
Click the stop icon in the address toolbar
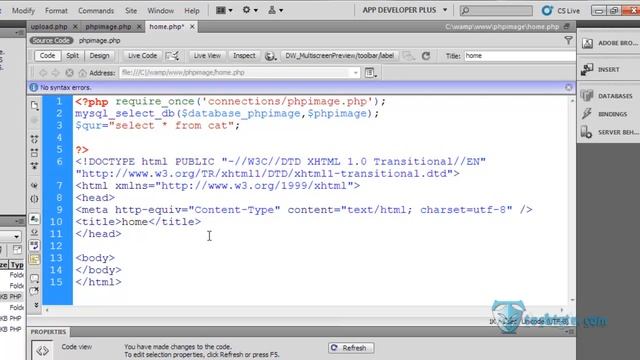(x=69, y=73)
